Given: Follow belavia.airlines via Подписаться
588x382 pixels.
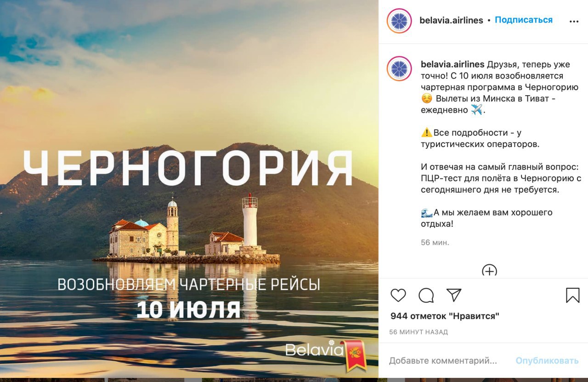Looking at the screenshot, I should pyautogui.click(x=524, y=20).
